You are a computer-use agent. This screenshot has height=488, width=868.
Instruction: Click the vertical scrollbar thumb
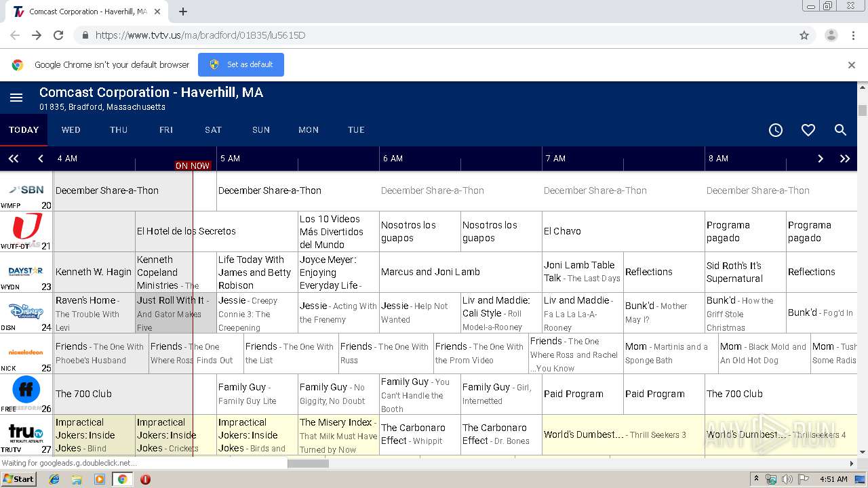pyautogui.click(x=863, y=110)
